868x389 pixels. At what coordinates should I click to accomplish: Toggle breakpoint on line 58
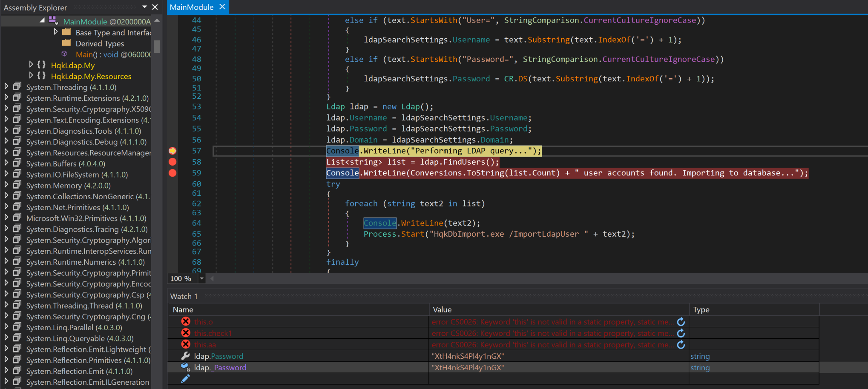pyautogui.click(x=172, y=162)
